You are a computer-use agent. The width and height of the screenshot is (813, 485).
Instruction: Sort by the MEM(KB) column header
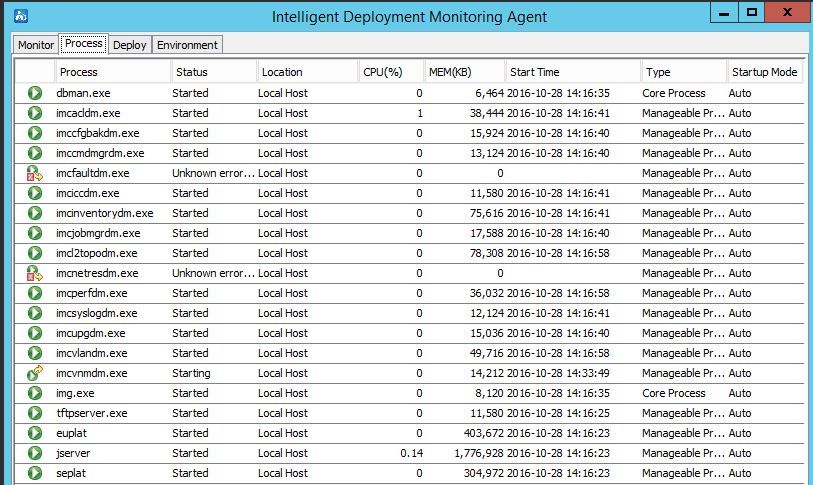pyautogui.click(x=465, y=72)
